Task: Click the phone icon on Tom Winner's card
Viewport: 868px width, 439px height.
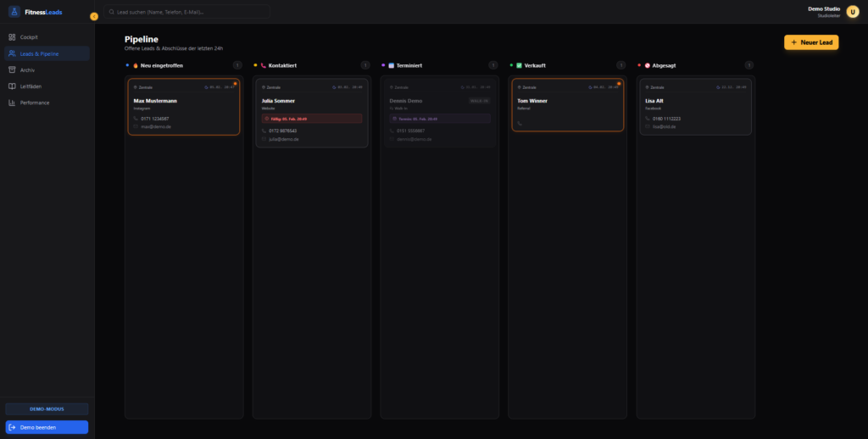Action: point(519,123)
